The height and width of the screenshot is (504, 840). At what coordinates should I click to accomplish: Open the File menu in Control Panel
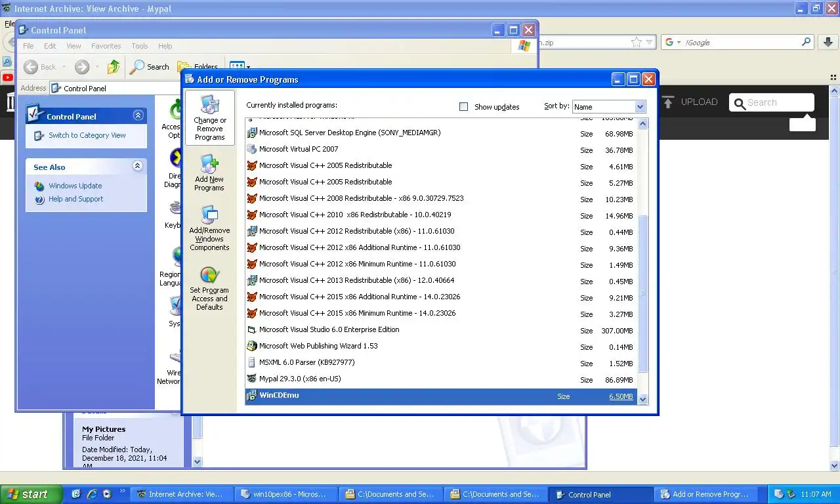pos(28,46)
